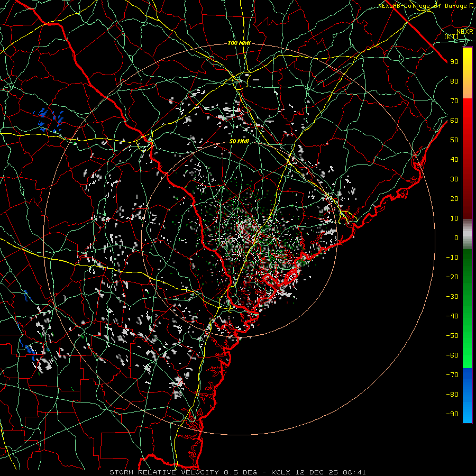The height and width of the screenshot is (476, 476).
Task: Click the "50 NMI" range ring label
Action: 239,141
